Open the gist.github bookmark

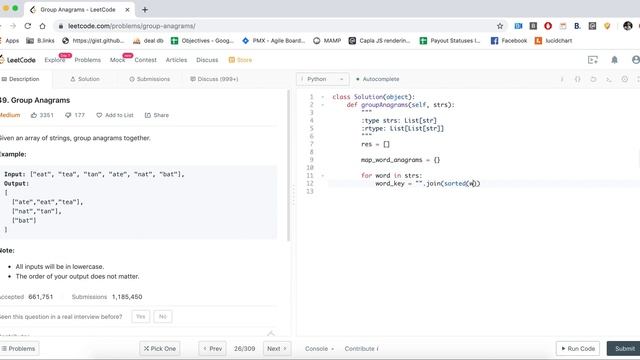(x=93, y=41)
